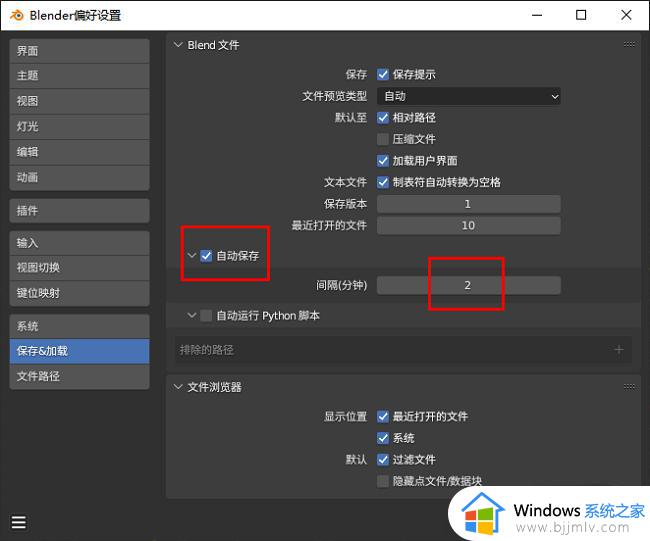Screen dimensions: 650x541
Task: Collapse the Blend 文件 panel
Action: (178, 45)
